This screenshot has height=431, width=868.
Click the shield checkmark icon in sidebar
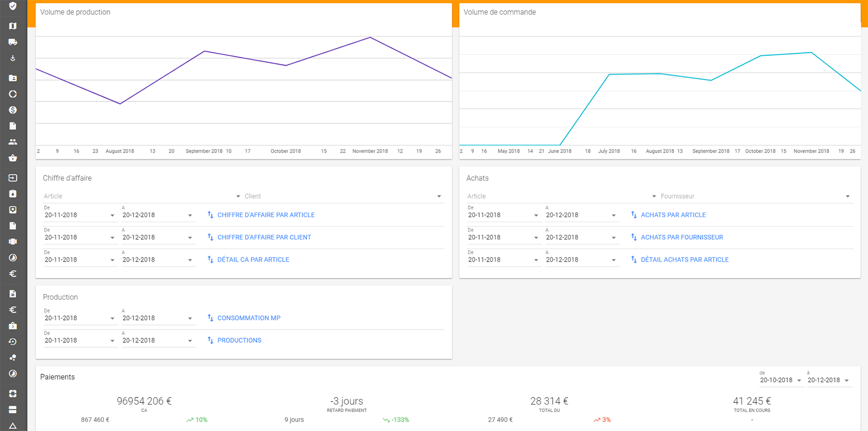13,6
